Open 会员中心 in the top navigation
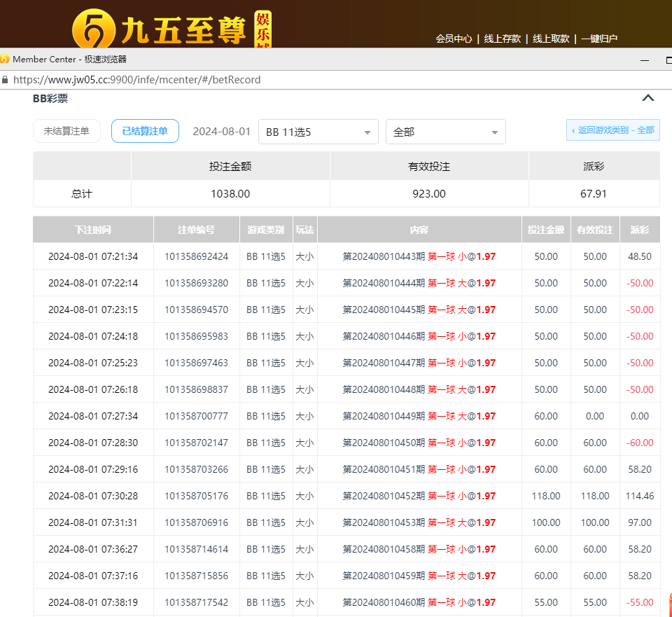This screenshot has width=672, height=617. [x=454, y=39]
